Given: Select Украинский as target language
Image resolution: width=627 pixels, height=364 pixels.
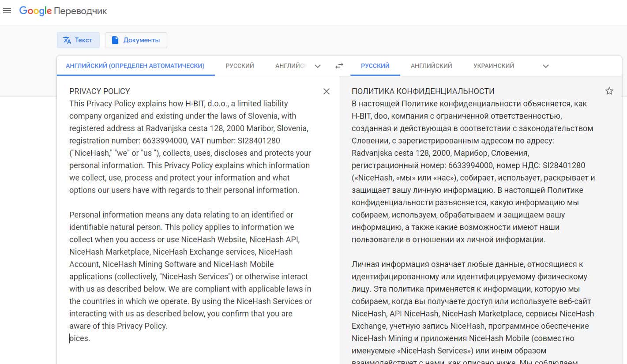Looking at the screenshot, I should pos(493,66).
